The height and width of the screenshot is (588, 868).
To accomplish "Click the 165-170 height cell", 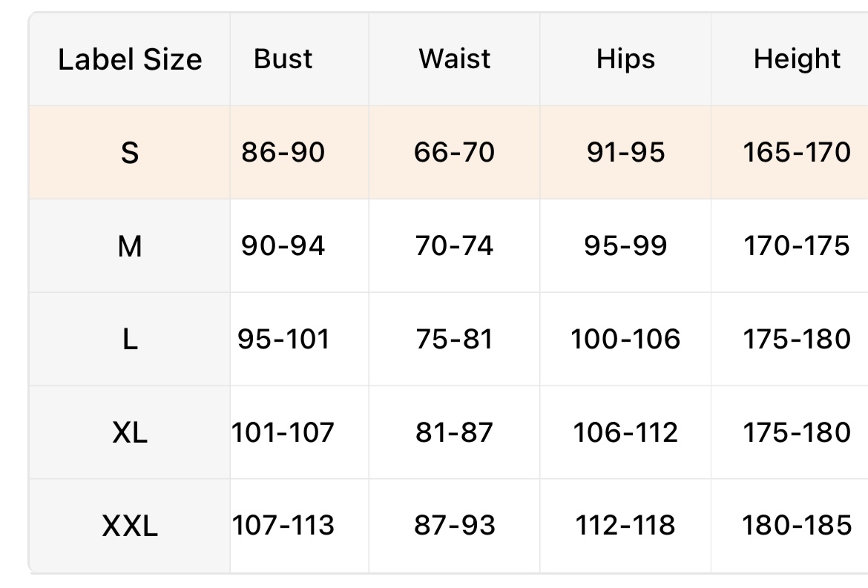I will tap(797, 153).
